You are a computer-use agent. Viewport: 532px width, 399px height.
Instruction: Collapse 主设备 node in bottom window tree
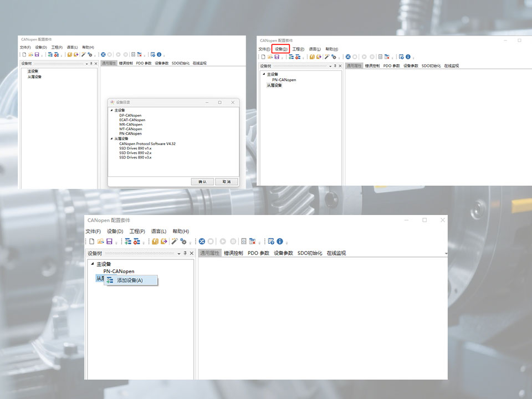coord(93,264)
